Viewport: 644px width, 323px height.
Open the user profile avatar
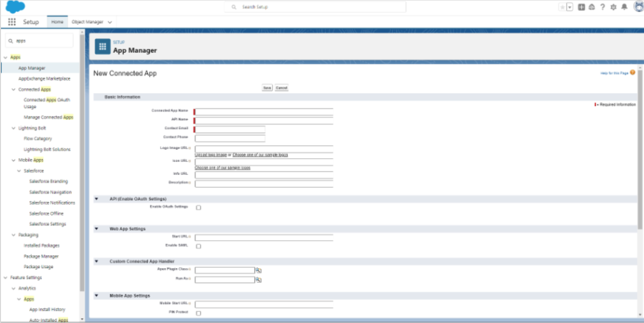coord(638,7)
